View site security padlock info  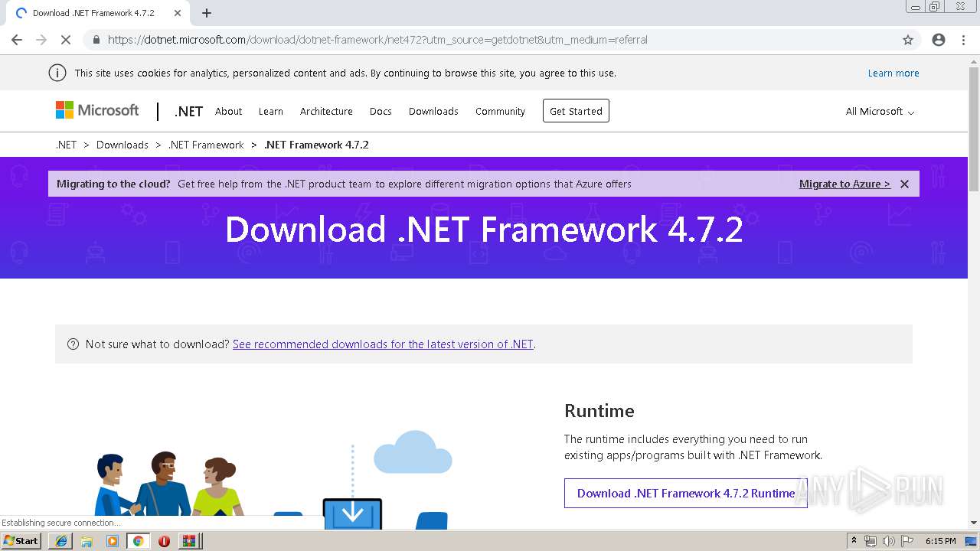point(96,40)
